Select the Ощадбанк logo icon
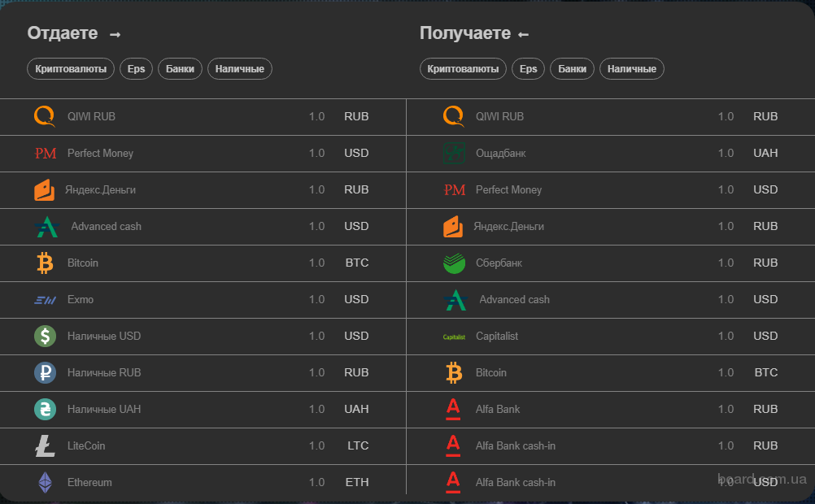This screenshot has height=504, width=815. pyautogui.click(x=454, y=154)
